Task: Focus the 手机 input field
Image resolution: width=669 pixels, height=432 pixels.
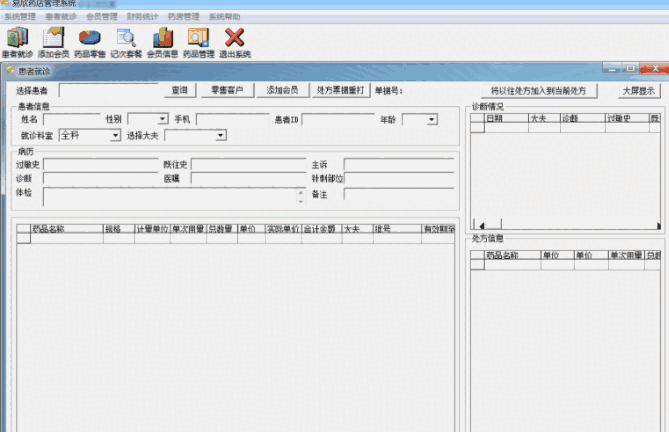Action: [233, 119]
